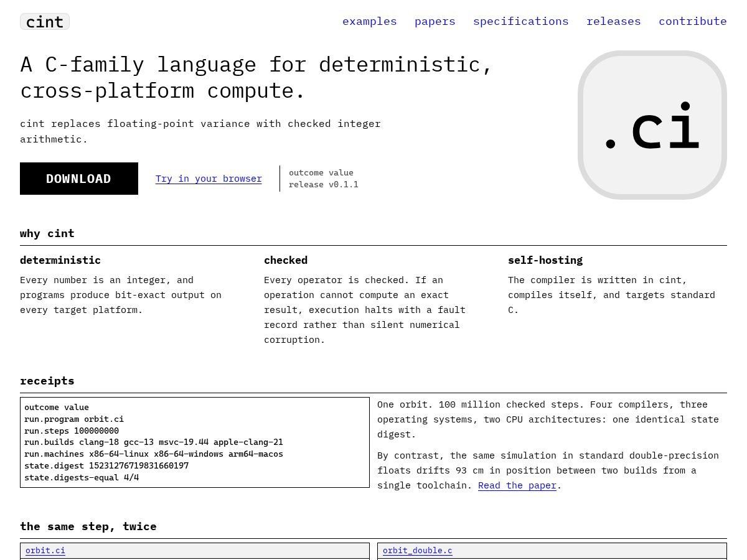Click the cint logo in the header
Screen dimensions: 747x560
(45, 22)
